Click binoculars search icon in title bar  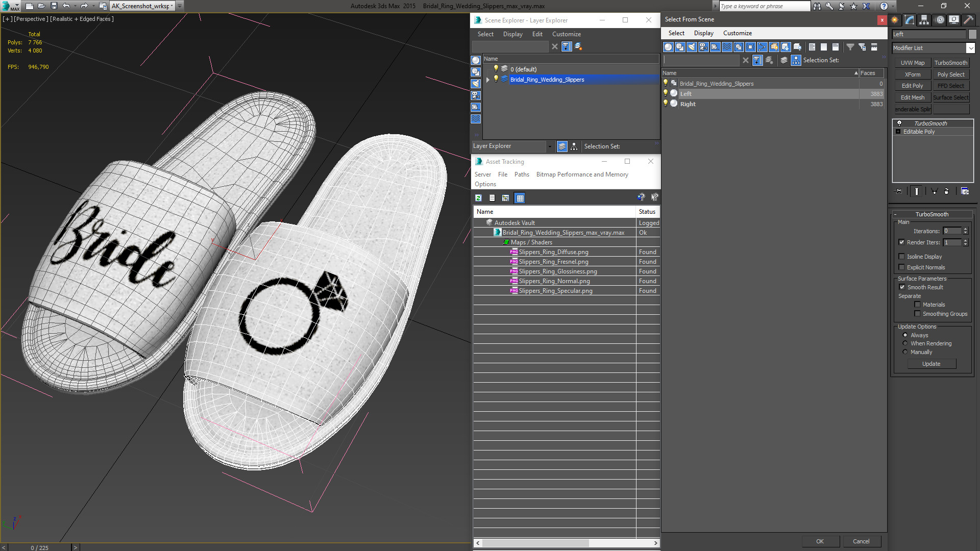[817, 6]
